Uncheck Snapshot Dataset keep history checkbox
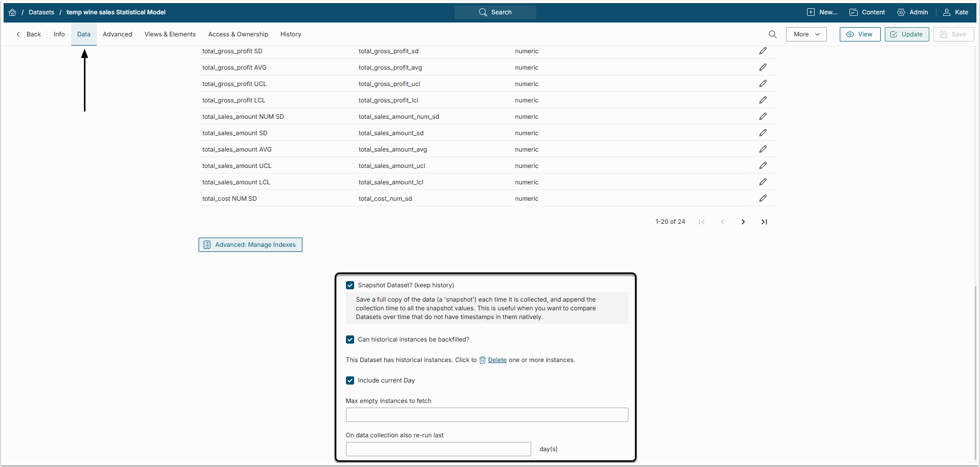This screenshot has height=467, width=980. coord(350,285)
